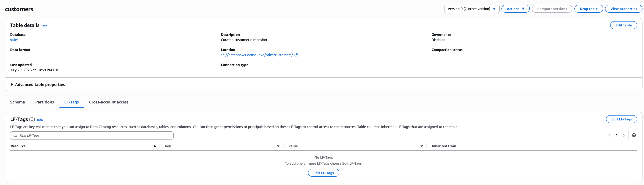Sort LF-Tags by Resource column arrow
The image size is (644, 185).
[x=155, y=146]
